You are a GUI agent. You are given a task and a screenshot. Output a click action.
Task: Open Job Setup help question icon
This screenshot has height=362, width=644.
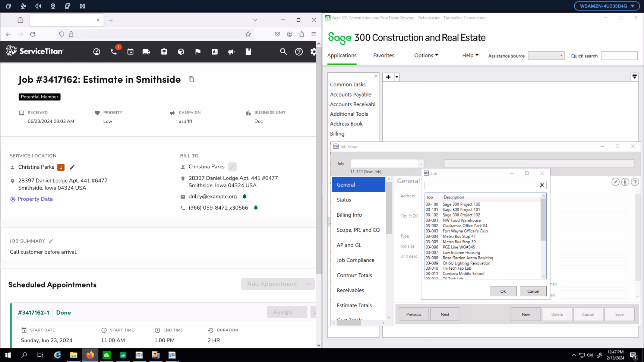click(635, 182)
